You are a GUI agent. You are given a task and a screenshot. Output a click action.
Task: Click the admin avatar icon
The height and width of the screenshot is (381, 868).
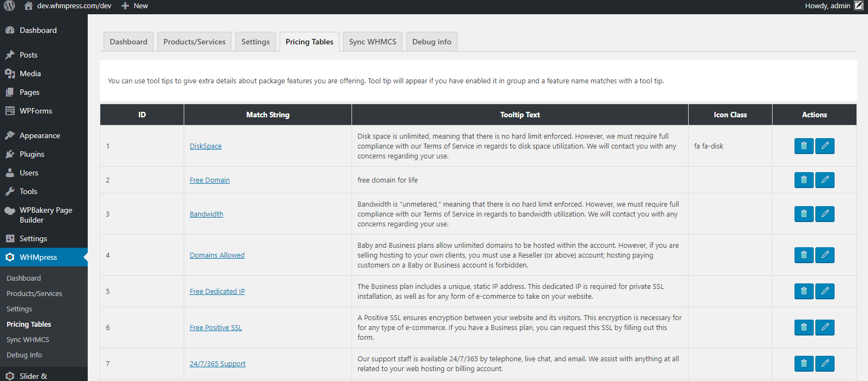pos(859,6)
